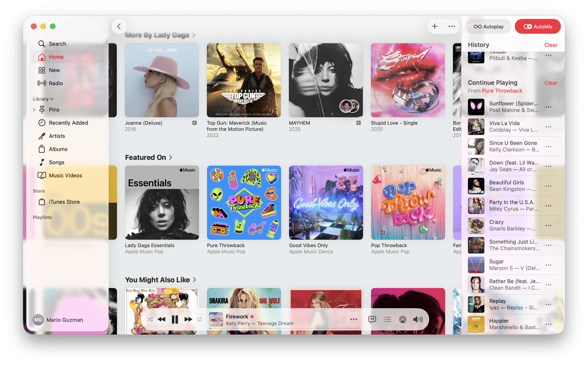Play Sugar by Maroon 5
588x365 pixels.
coord(513,265)
